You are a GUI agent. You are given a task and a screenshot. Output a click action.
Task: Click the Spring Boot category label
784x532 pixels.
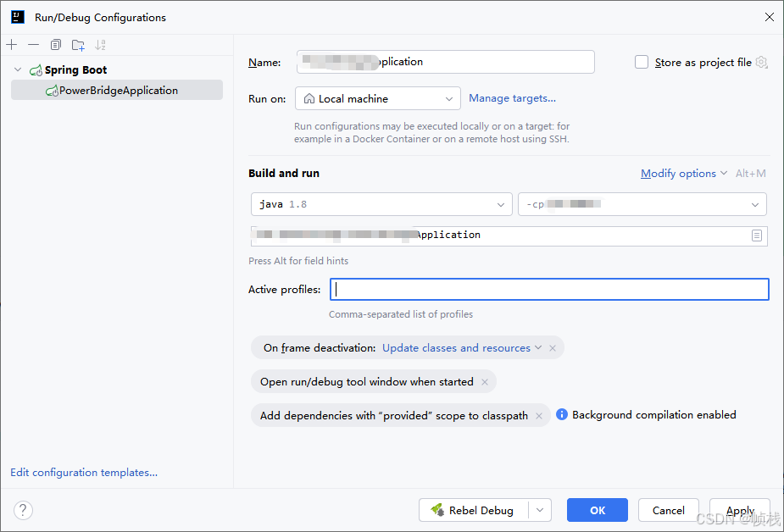pos(75,70)
